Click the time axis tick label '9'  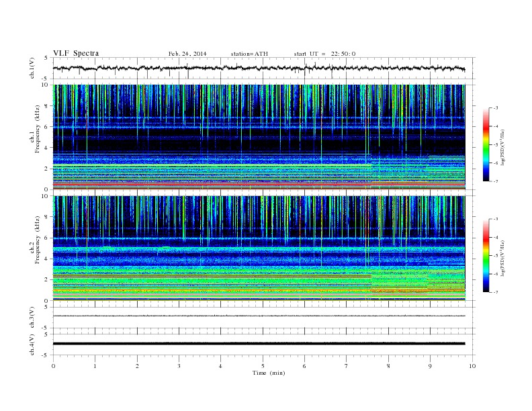(430, 366)
